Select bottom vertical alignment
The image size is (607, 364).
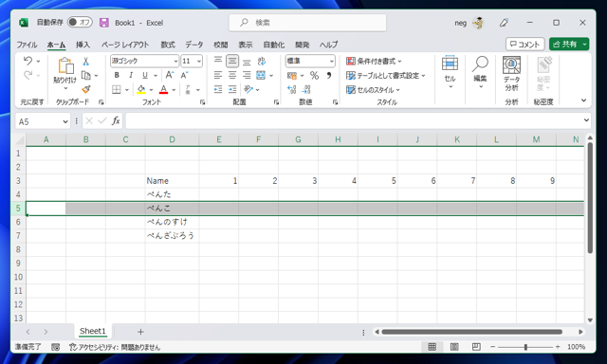[x=247, y=61]
